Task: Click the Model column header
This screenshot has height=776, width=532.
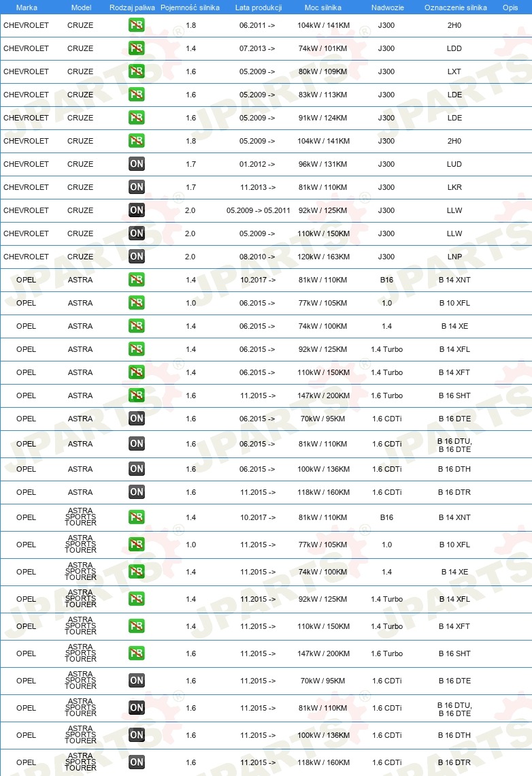Action: coord(81,7)
